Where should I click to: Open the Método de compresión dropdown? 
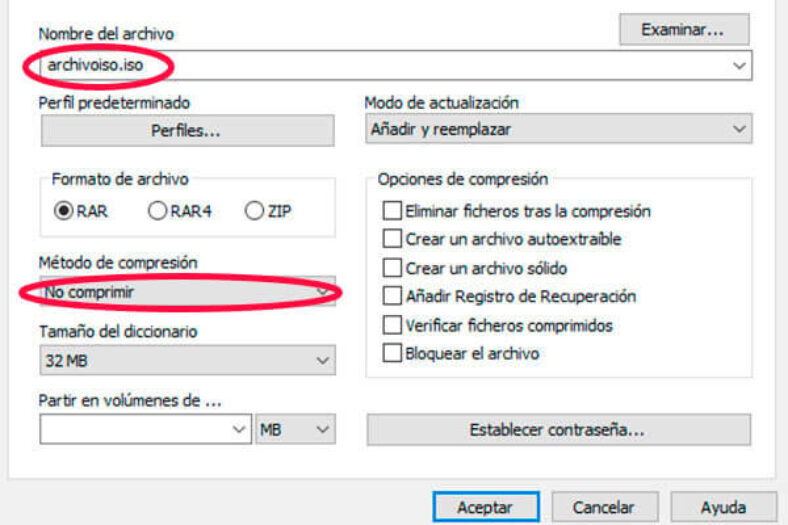[x=187, y=292]
